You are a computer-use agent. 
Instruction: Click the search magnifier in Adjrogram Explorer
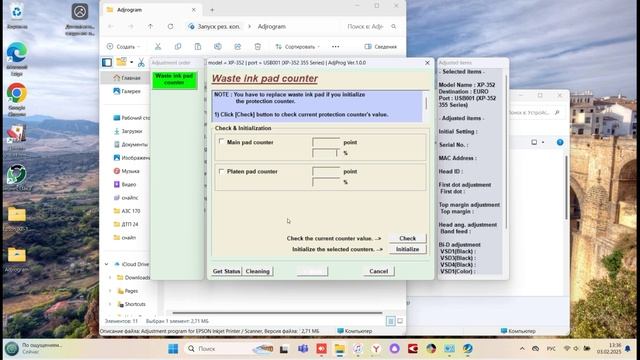tap(393, 27)
